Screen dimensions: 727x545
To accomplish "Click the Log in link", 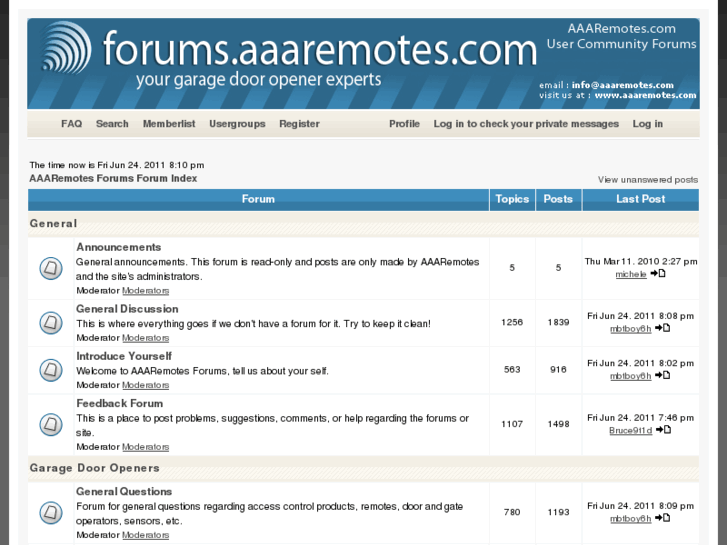I will coord(648,124).
